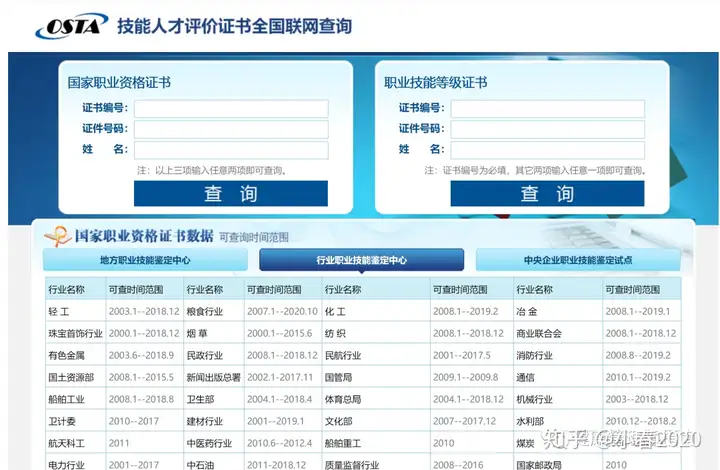Image resolution: width=720 pixels, height=470 pixels.
Task: Click the 2008.8--2019.2 date range
Action: coord(638,356)
